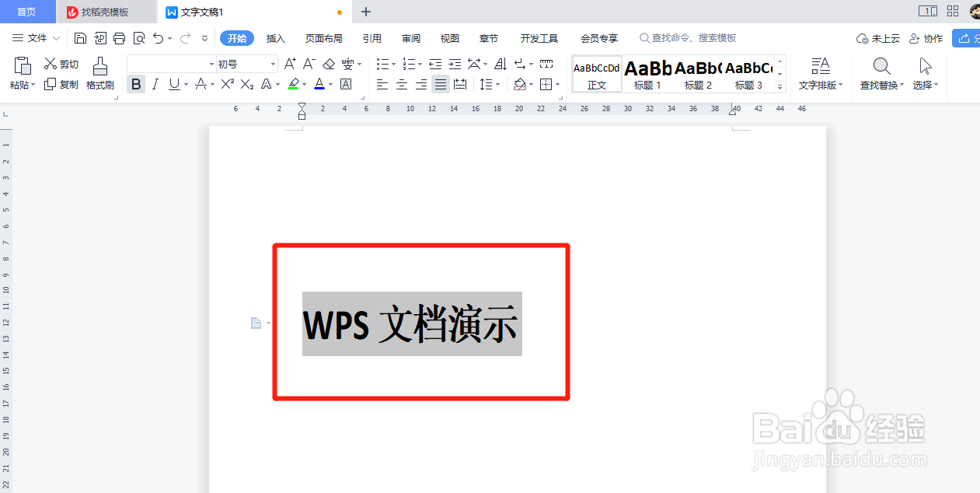980x493 pixels.
Task: Expand the styles gallery more button
Action: tap(780, 87)
